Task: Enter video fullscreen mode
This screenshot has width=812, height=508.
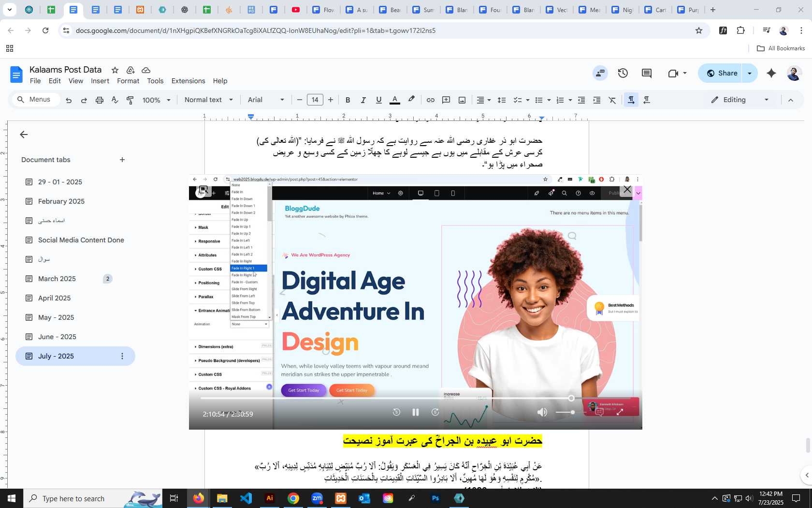Action: coord(620,412)
